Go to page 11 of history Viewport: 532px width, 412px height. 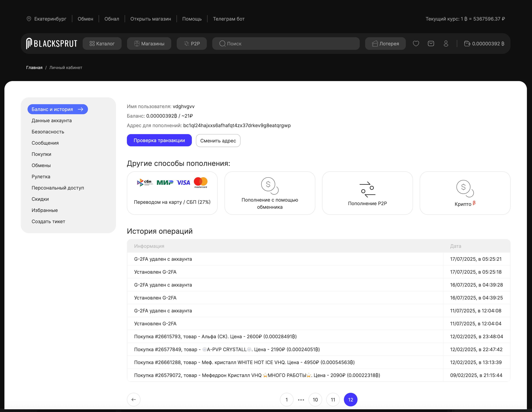333,399
